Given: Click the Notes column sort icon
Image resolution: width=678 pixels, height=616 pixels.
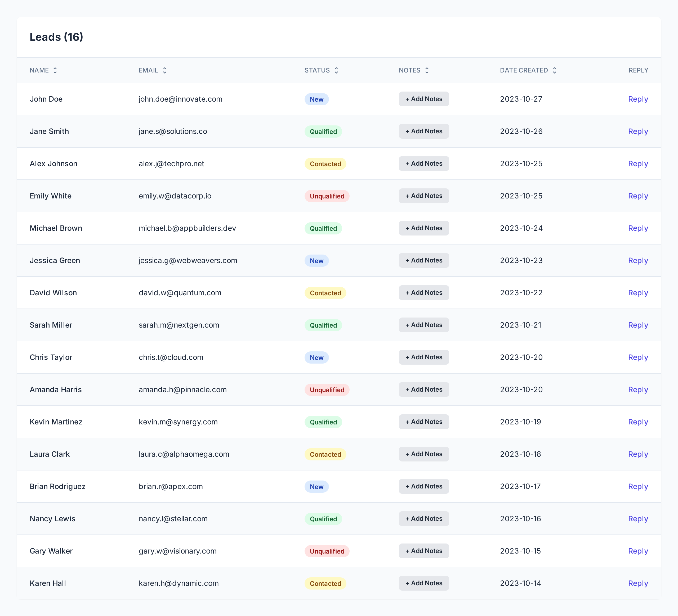Looking at the screenshot, I should [x=427, y=70].
